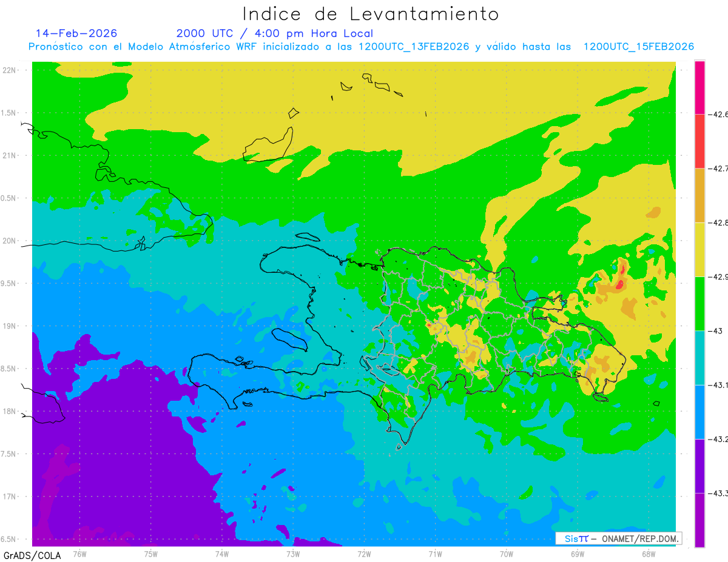Click the "22N" latitude label
This screenshot has height=562, width=728.
(10, 70)
